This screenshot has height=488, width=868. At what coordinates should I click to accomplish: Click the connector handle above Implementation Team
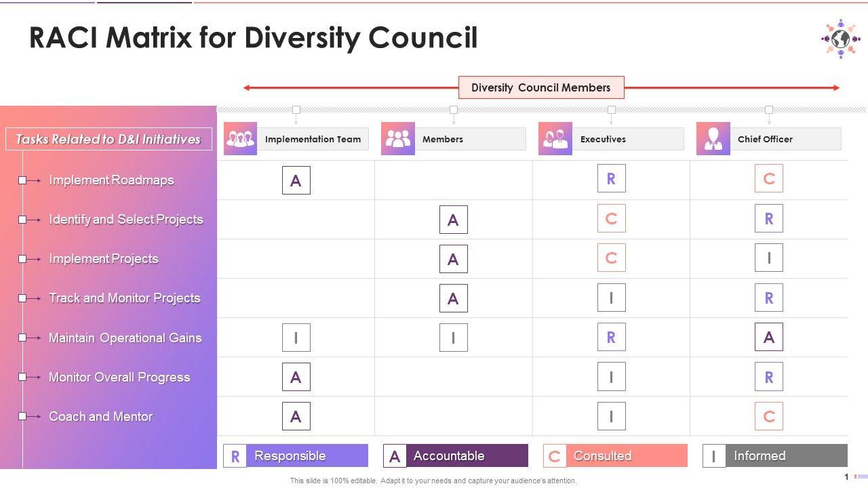point(296,110)
